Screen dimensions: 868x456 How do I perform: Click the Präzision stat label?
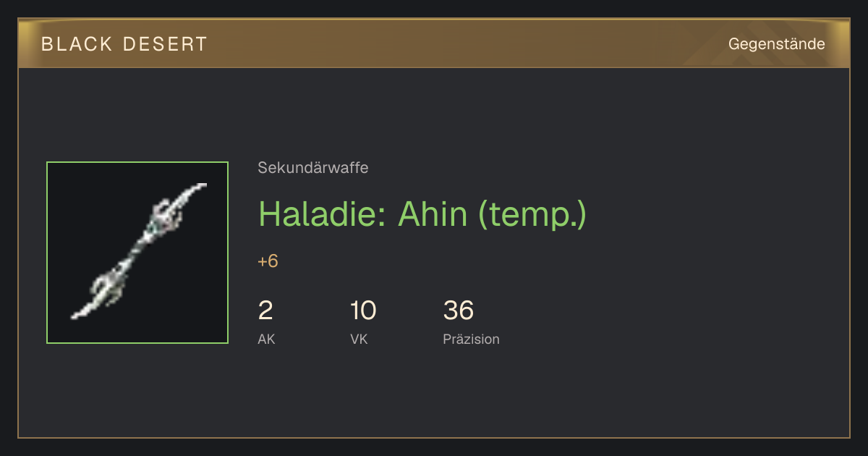[471, 339]
